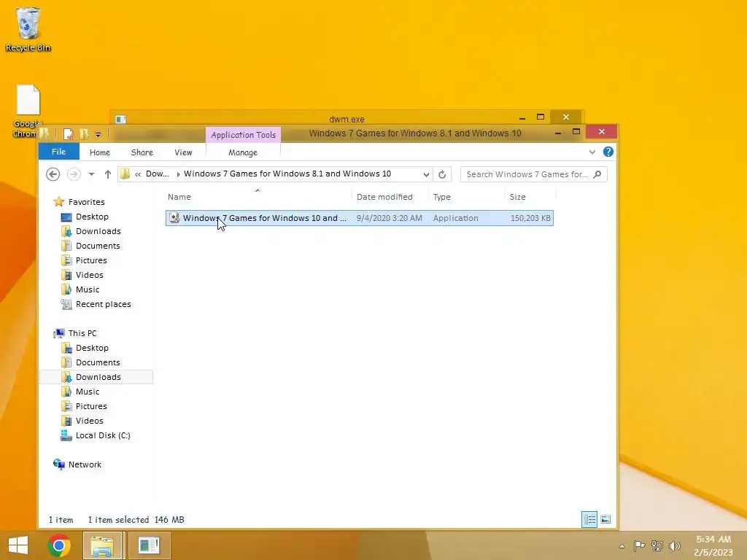
Task: Open Documents under Favorites
Action: [x=98, y=246]
